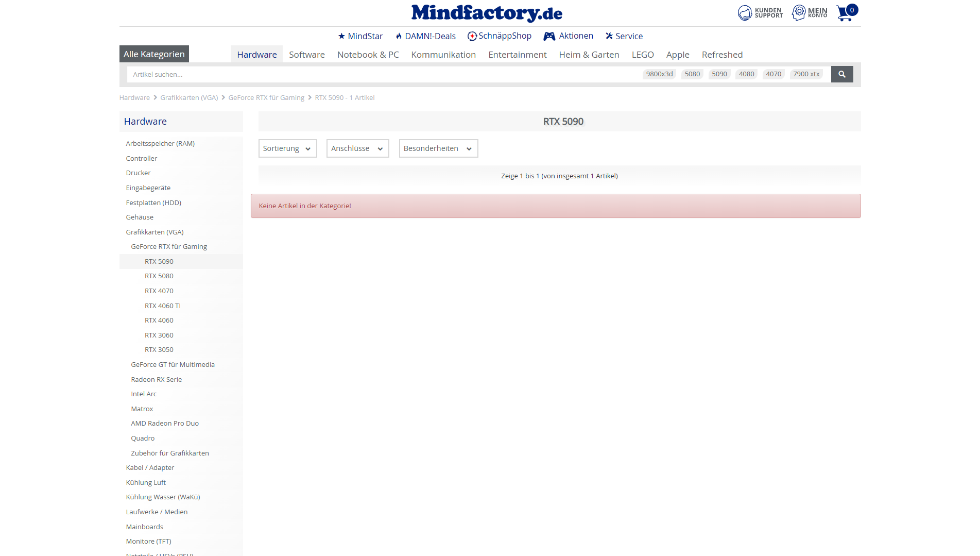980x556 pixels.
Task: Open Kunden Support headset icon
Action: (745, 12)
